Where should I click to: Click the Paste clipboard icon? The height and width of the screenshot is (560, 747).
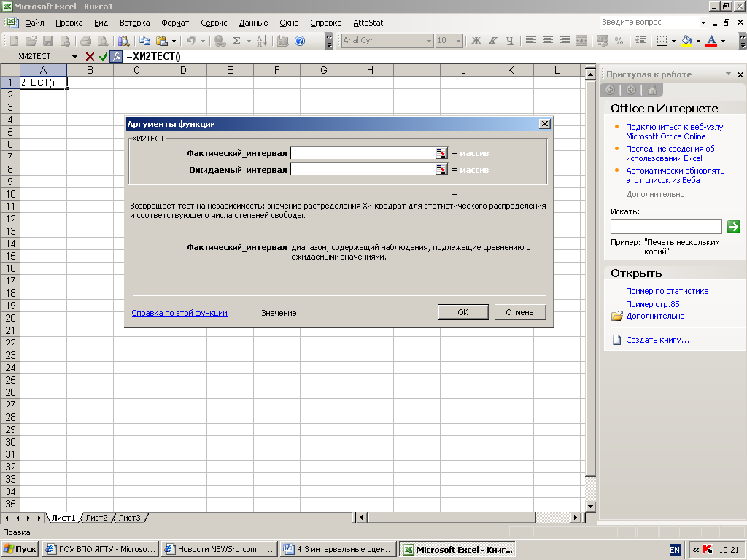click(162, 41)
